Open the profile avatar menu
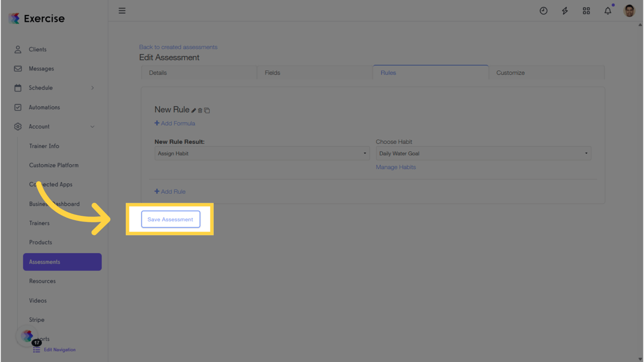The image size is (644, 362). (629, 10)
